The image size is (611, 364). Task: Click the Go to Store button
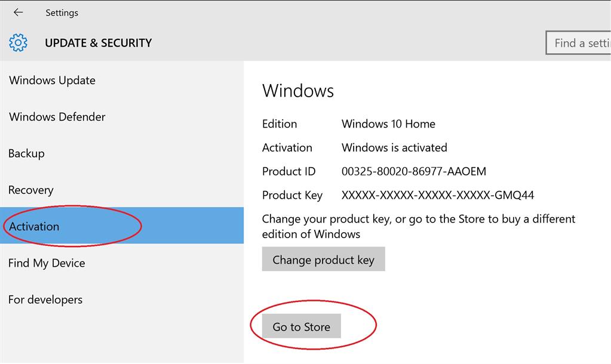(301, 326)
